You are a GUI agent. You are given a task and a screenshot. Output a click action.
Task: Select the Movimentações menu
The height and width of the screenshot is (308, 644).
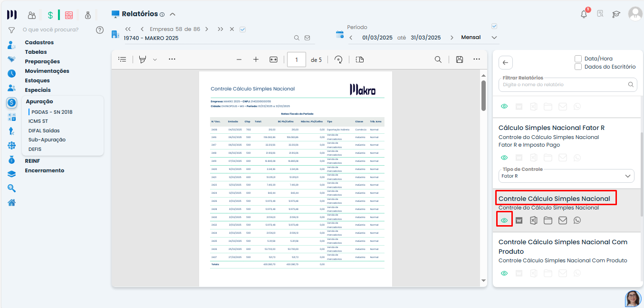click(x=47, y=71)
